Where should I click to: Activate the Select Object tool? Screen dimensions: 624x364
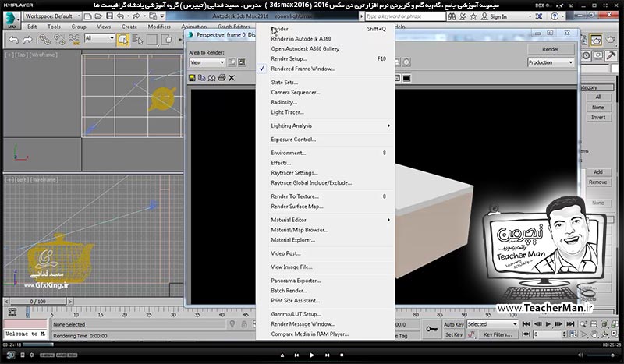pyautogui.click(x=123, y=40)
